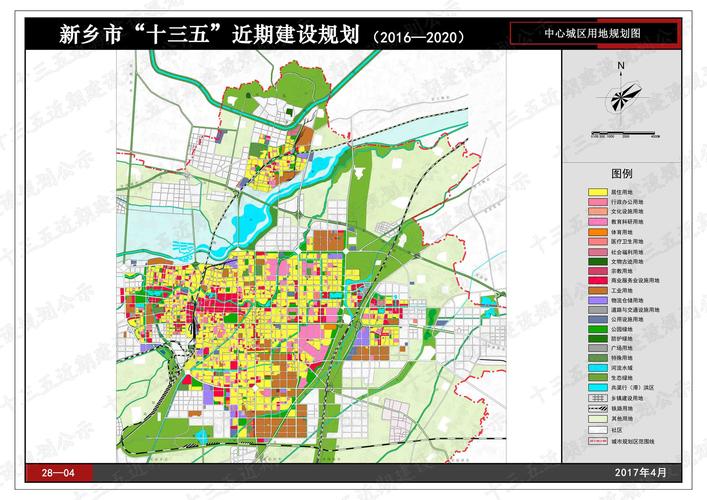
Task: Select the purple logistics storage land swatch
Action: click(x=597, y=300)
